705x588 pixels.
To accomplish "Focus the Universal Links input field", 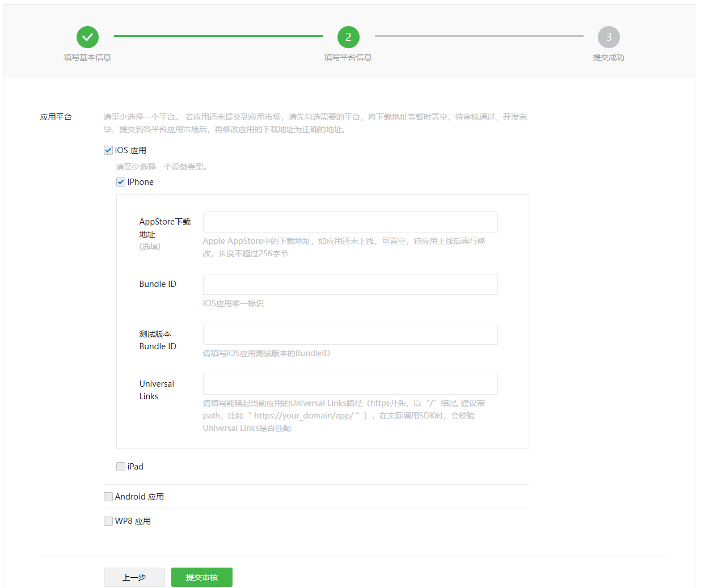I will click(351, 384).
